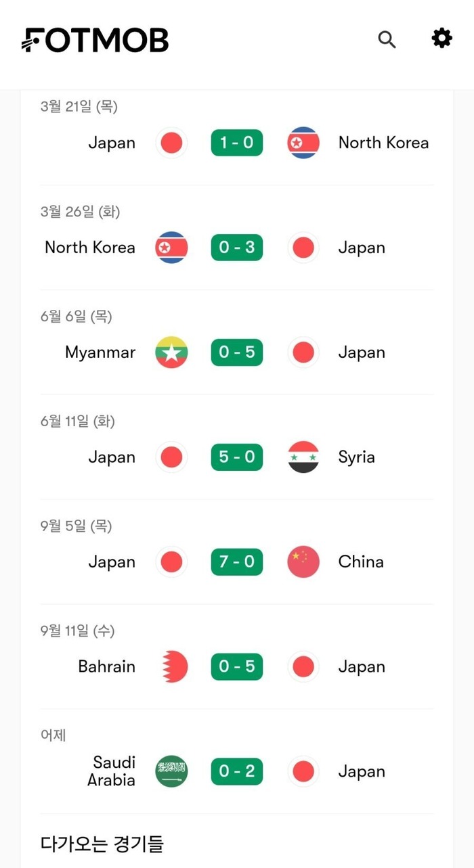This screenshot has height=868, width=474.
Task: Open the 1 - 0 score badge
Action: pyautogui.click(x=236, y=143)
